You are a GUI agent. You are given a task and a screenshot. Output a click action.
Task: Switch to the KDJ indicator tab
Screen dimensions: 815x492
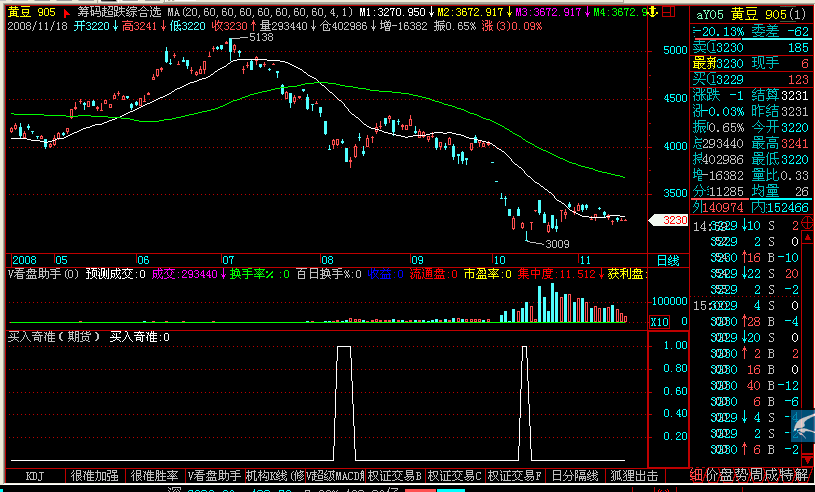click(x=35, y=476)
